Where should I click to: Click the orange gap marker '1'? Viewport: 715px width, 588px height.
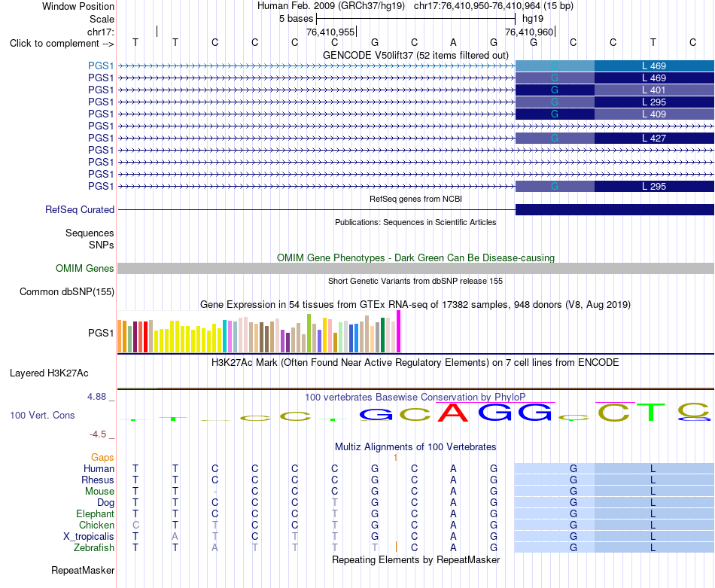click(395, 457)
